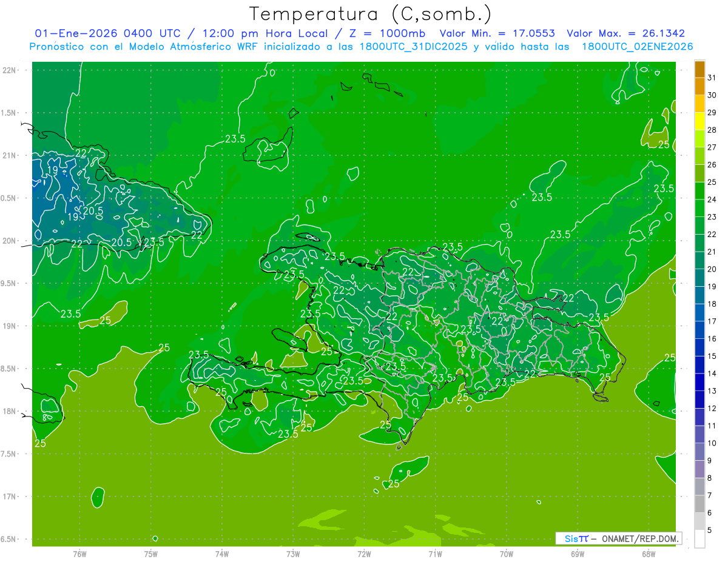The height and width of the screenshot is (562, 728).
Task: Click longitude axis label 68W
Action: pyautogui.click(x=649, y=554)
